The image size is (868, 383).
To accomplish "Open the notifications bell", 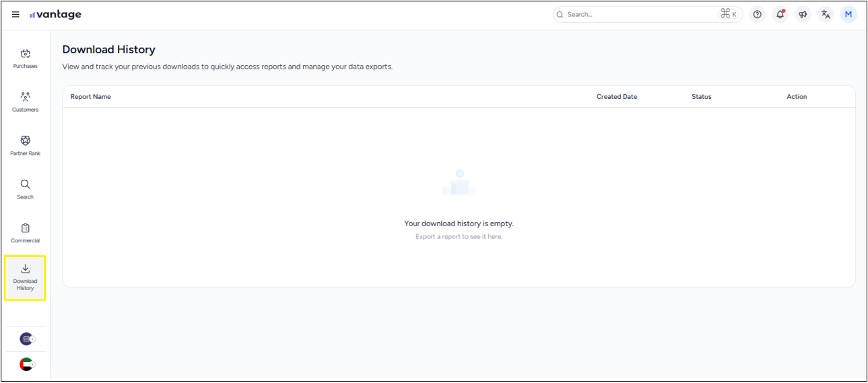I will coord(780,14).
